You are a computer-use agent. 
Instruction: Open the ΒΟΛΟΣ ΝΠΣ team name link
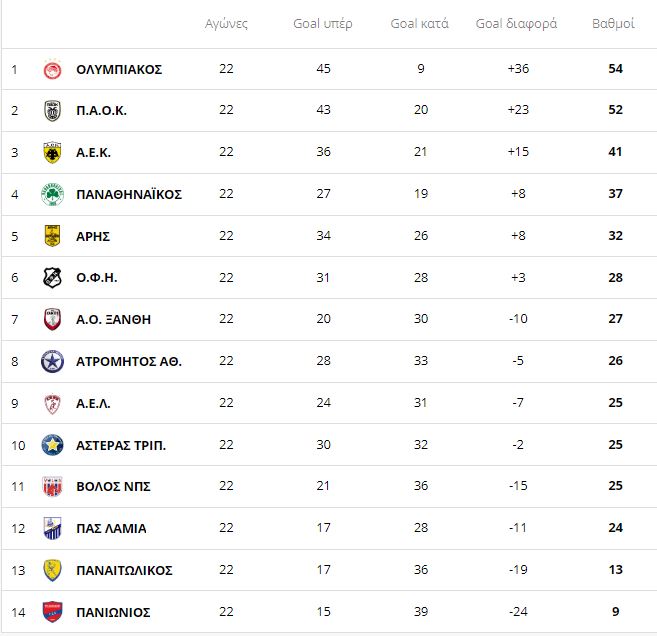113,487
